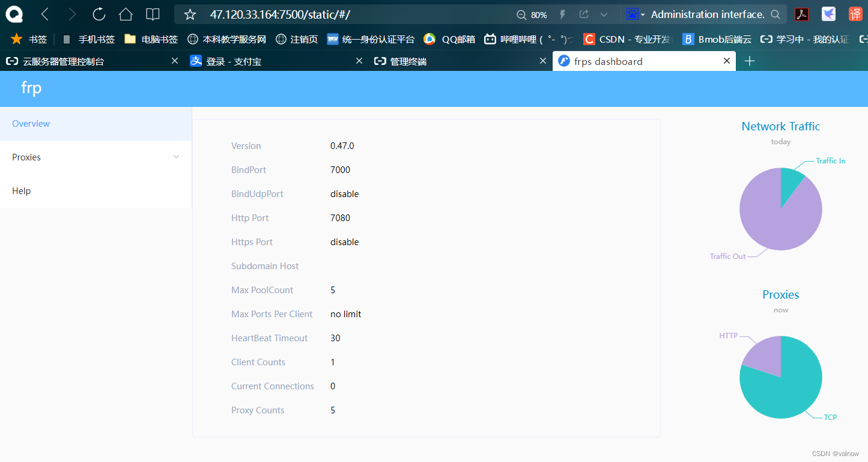Click the share icon in address bar
This screenshot has height=462, width=868.
[584, 14]
